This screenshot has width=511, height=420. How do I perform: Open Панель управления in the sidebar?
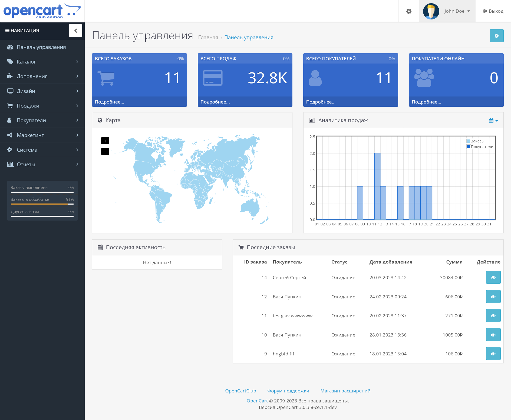tap(41, 47)
